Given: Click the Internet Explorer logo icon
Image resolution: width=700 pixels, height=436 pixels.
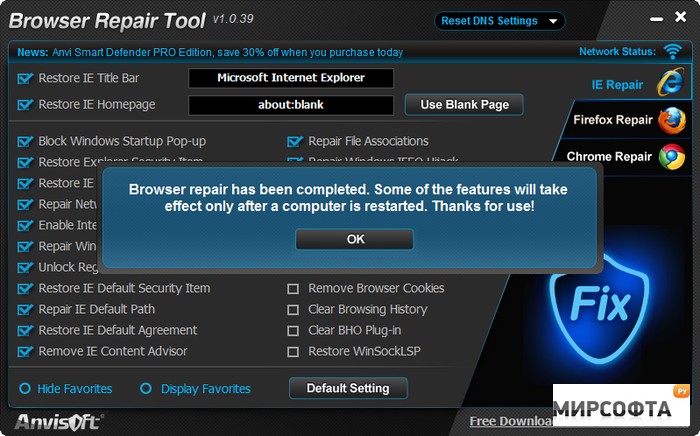Looking at the screenshot, I should pyautogui.click(x=670, y=84).
